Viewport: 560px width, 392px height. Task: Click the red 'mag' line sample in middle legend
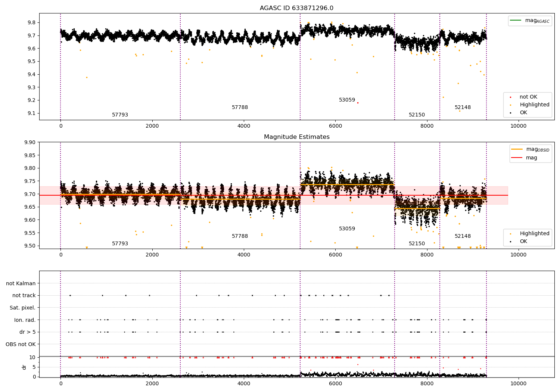(x=517, y=158)
